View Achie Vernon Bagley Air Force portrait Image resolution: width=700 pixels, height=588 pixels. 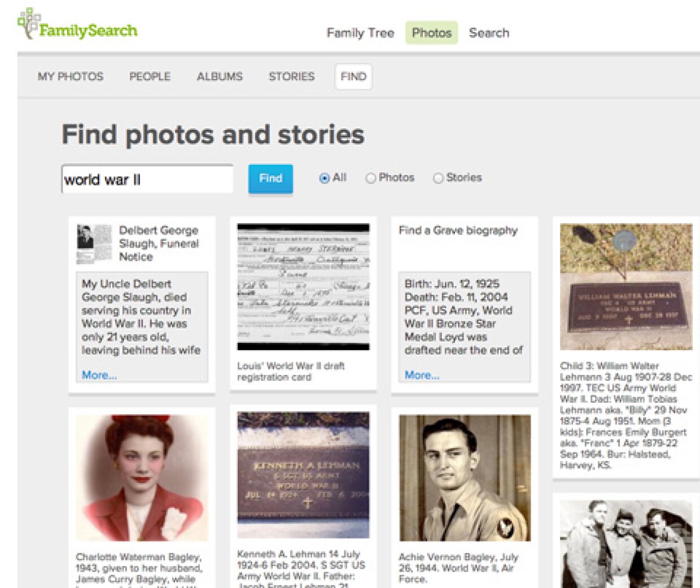click(x=465, y=478)
